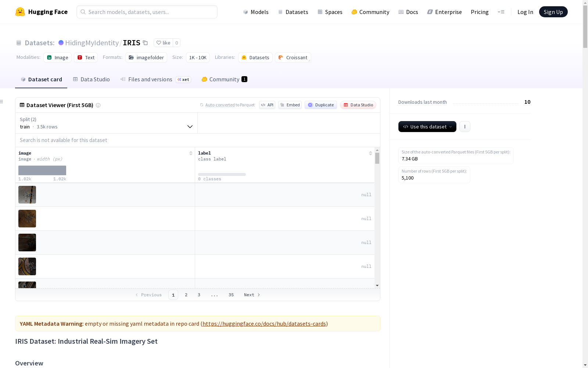Open the HidingMyIdentity profile link

click(x=92, y=43)
